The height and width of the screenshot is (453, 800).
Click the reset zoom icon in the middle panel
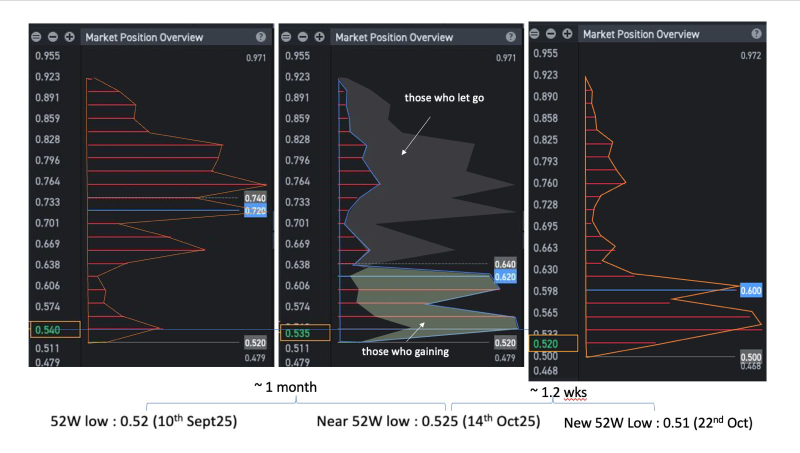click(288, 37)
